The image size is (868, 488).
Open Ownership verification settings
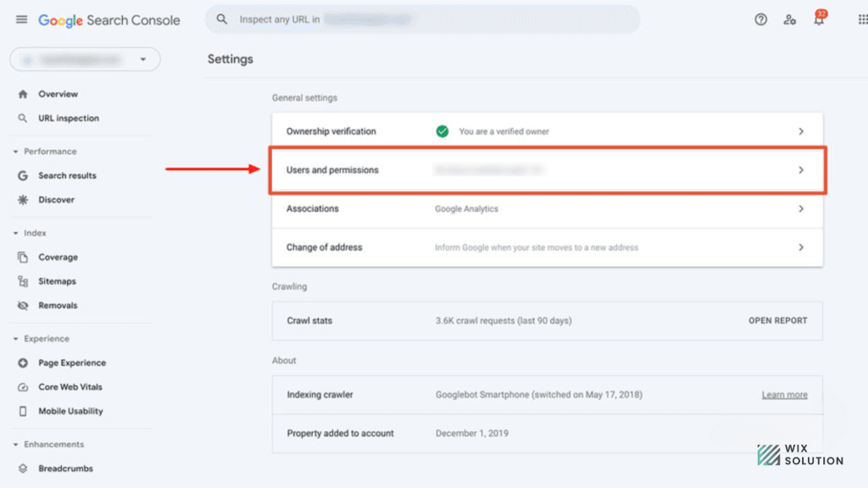click(x=548, y=131)
